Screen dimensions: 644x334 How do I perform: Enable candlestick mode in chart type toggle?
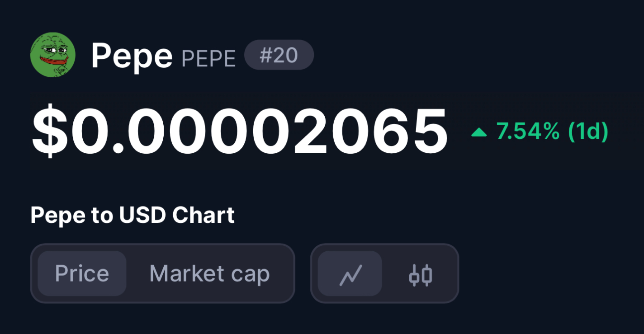(421, 273)
